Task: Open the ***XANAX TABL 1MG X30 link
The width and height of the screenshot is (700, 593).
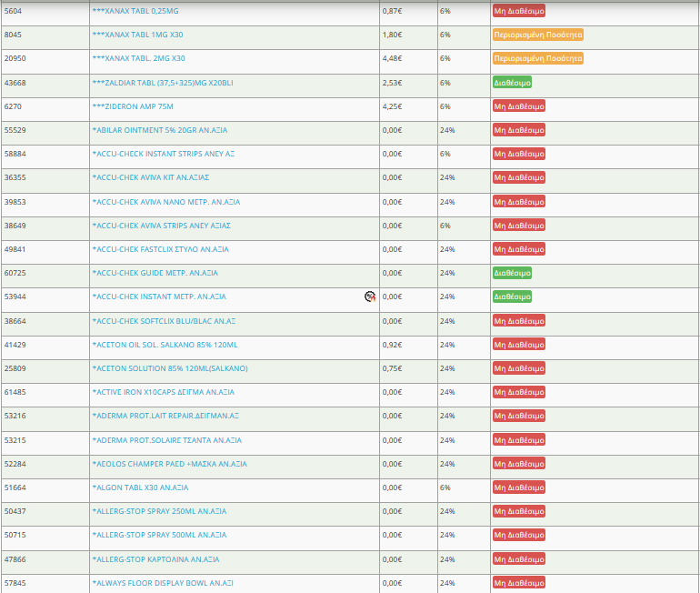Action: (138, 35)
